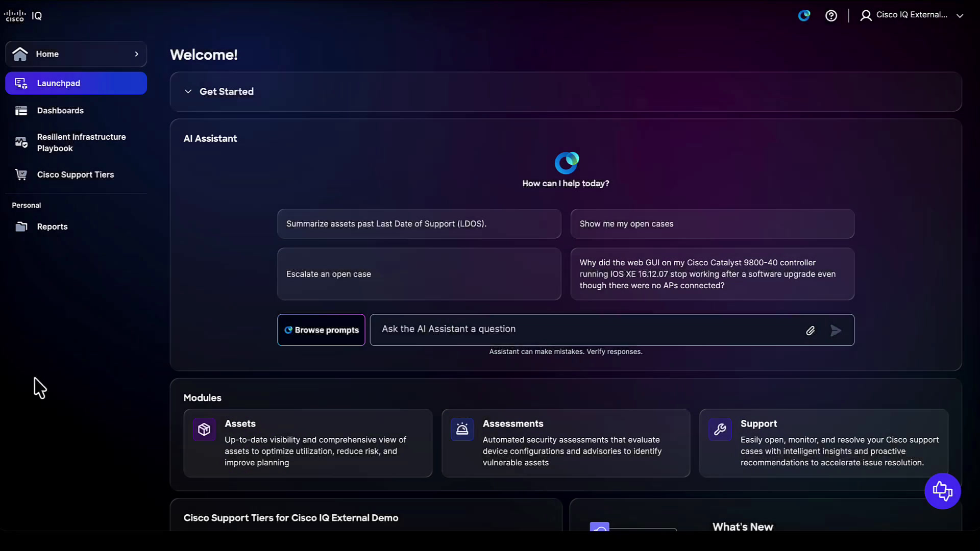
Task: Click the Dashboards list icon
Action: pyautogui.click(x=21, y=111)
